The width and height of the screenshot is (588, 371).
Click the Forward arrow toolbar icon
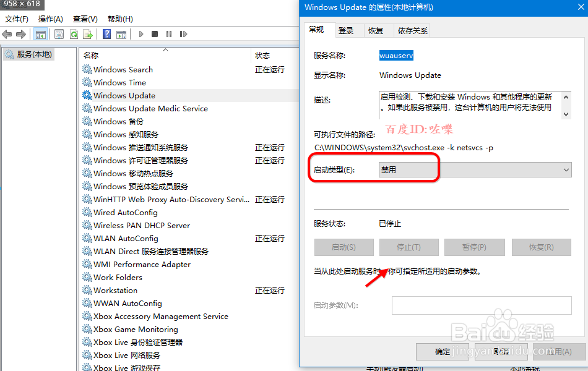[x=21, y=35]
